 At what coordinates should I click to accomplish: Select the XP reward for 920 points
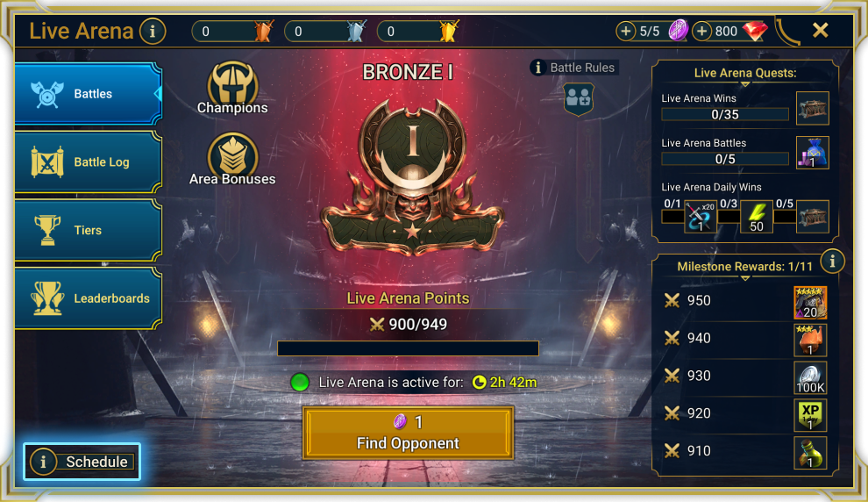810,415
